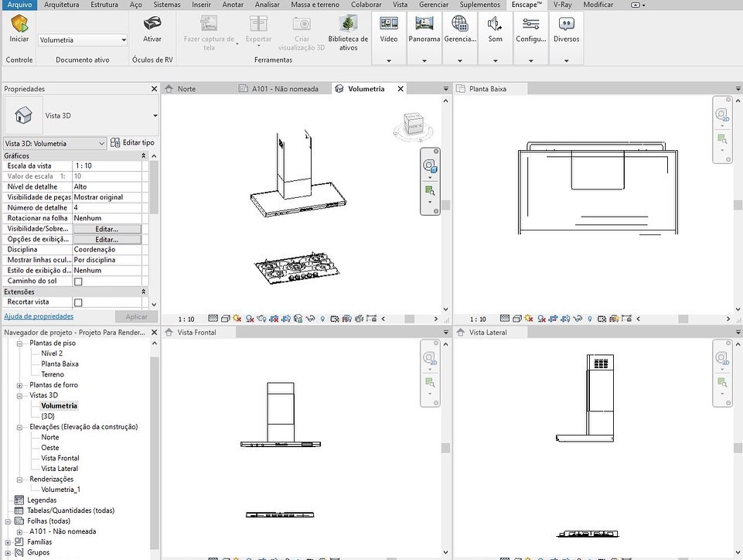Select Volumetria_1 rendering in browser
Screen dimensions: 743x560
(60, 490)
